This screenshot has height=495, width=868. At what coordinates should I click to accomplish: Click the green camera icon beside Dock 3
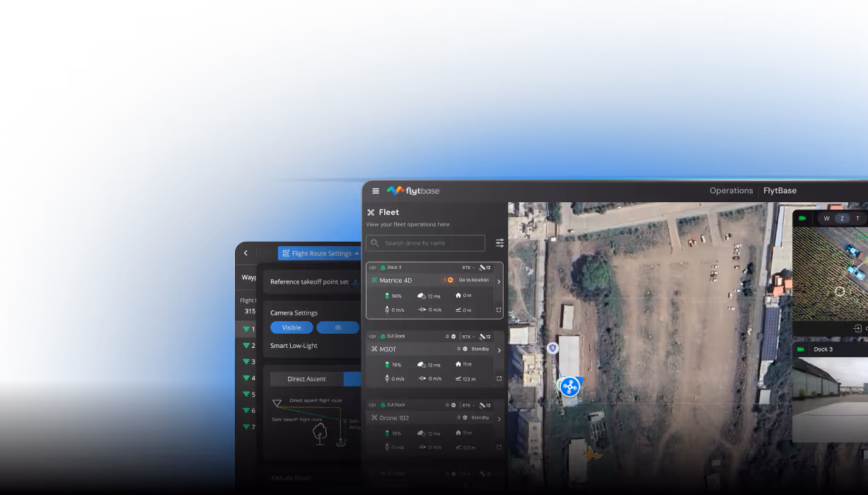coord(802,349)
